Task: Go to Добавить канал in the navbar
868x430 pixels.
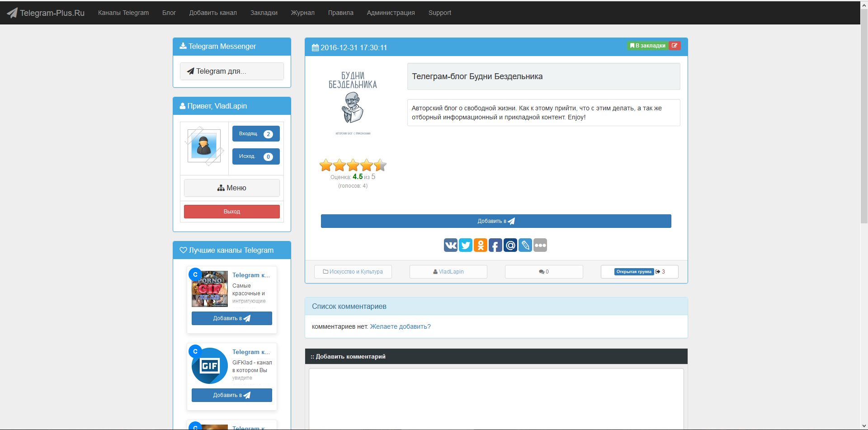Action: 213,13
